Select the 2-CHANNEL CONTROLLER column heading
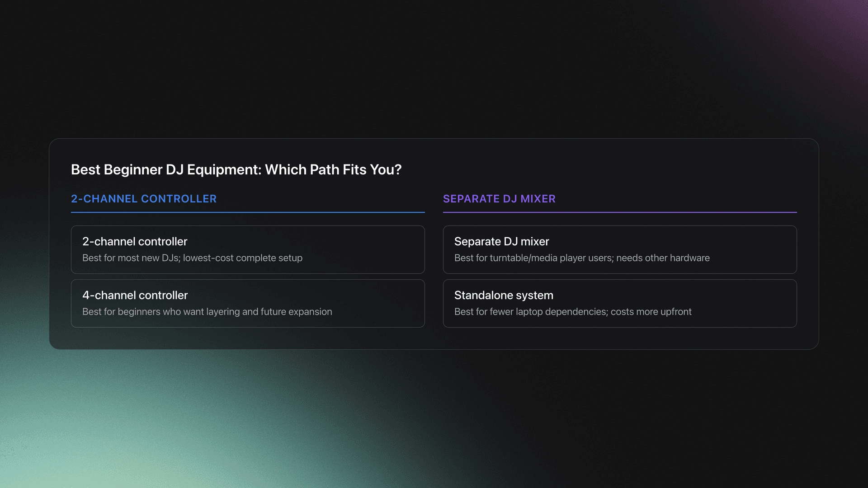The height and width of the screenshot is (488, 868). coord(144,199)
